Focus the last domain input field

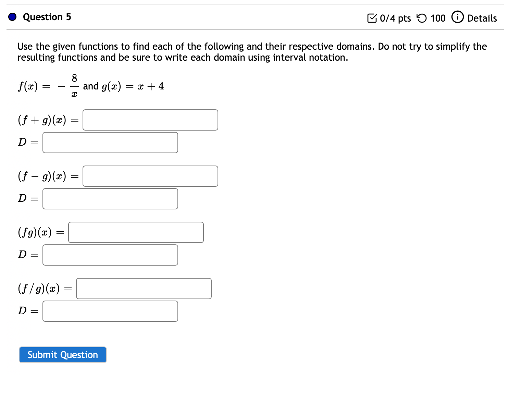(110, 311)
